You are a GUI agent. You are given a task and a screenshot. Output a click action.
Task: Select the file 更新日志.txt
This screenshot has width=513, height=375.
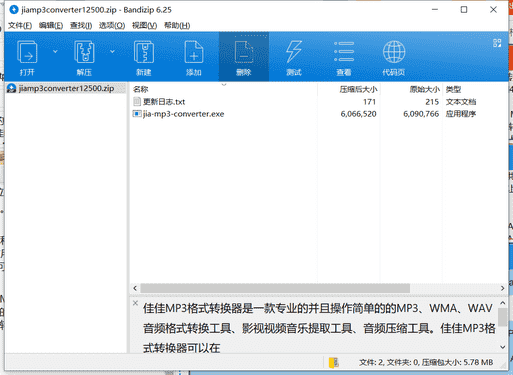pyautogui.click(x=164, y=102)
